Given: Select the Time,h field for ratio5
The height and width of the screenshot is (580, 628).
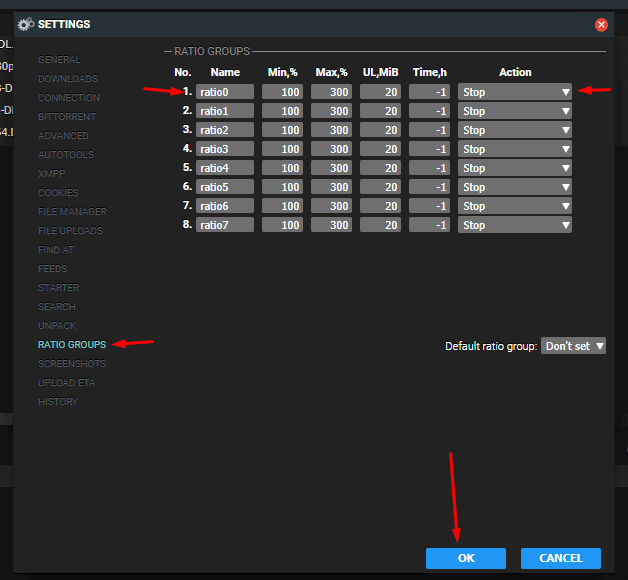Looking at the screenshot, I should [x=429, y=187].
